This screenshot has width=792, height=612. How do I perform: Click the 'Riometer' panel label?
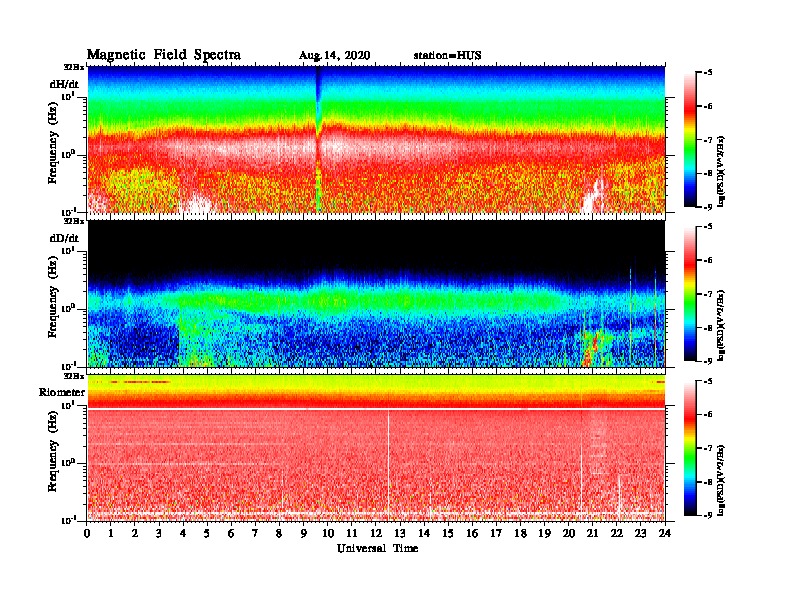click(62, 392)
